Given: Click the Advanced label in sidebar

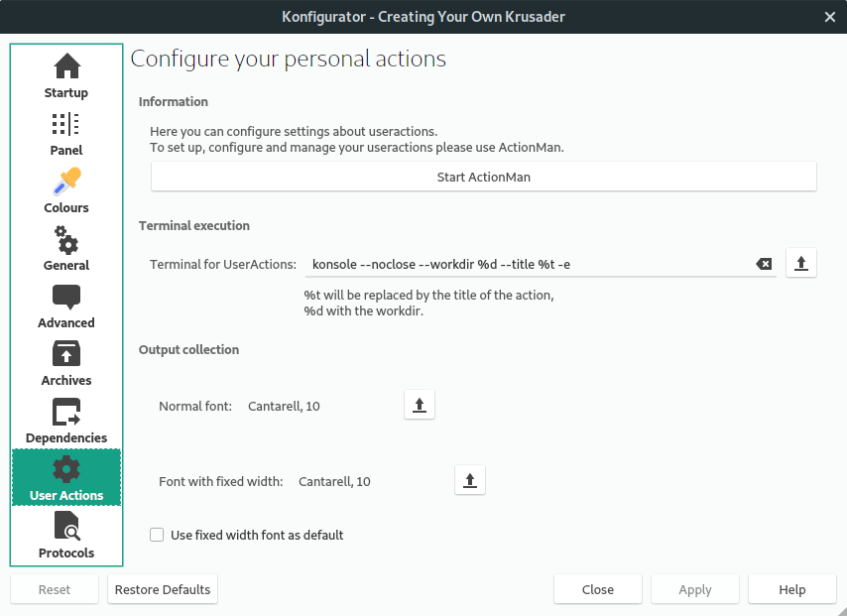Looking at the screenshot, I should coord(65,323).
